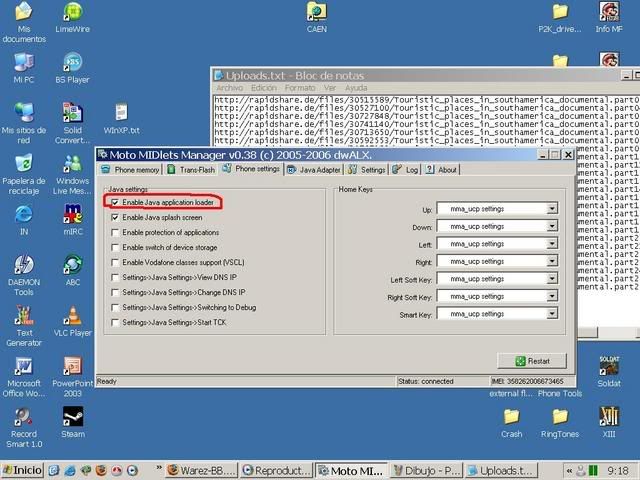640x480 pixels.
Task: Open Archivo menu in Bloc de notas
Action: (229, 88)
